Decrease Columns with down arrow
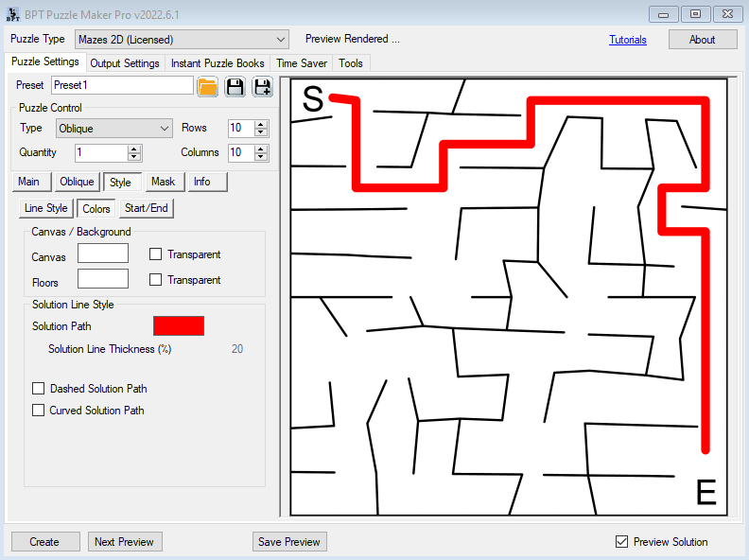This screenshot has width=749, height=560. tap(261, 157)
